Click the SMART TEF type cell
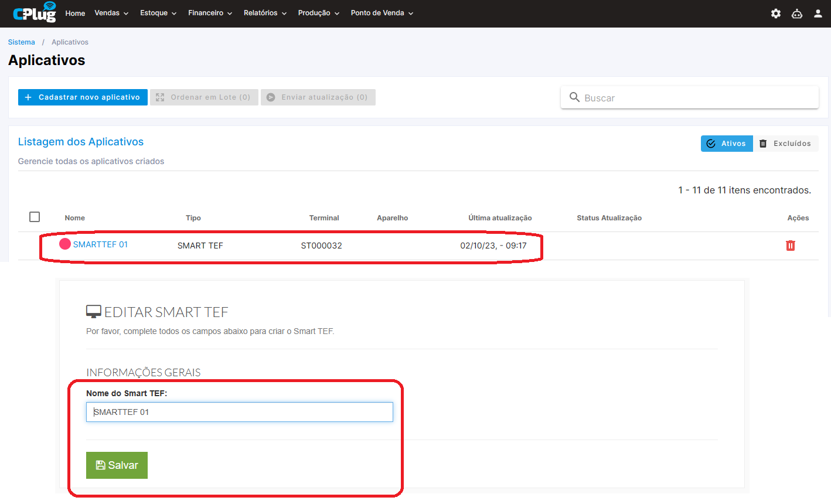The height and width of the screenshot is (504, 831). pyautogui.click(x=200, y=246)
